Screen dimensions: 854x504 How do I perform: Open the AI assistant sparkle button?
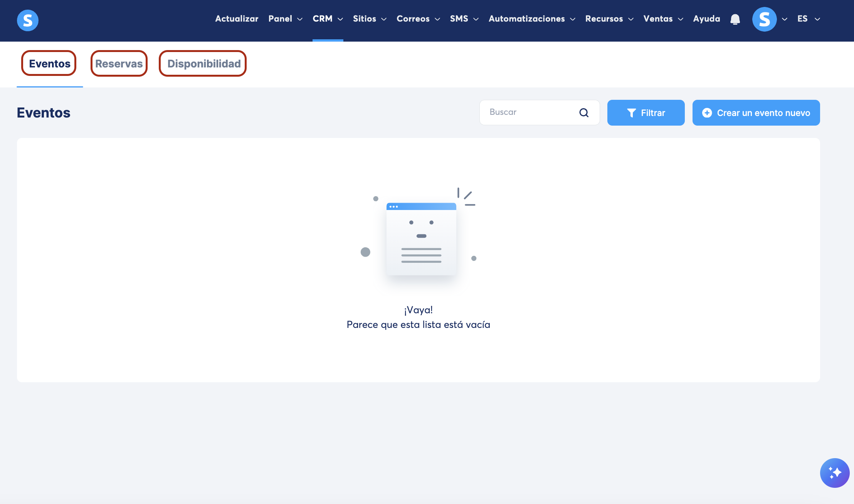pos(834,473)
